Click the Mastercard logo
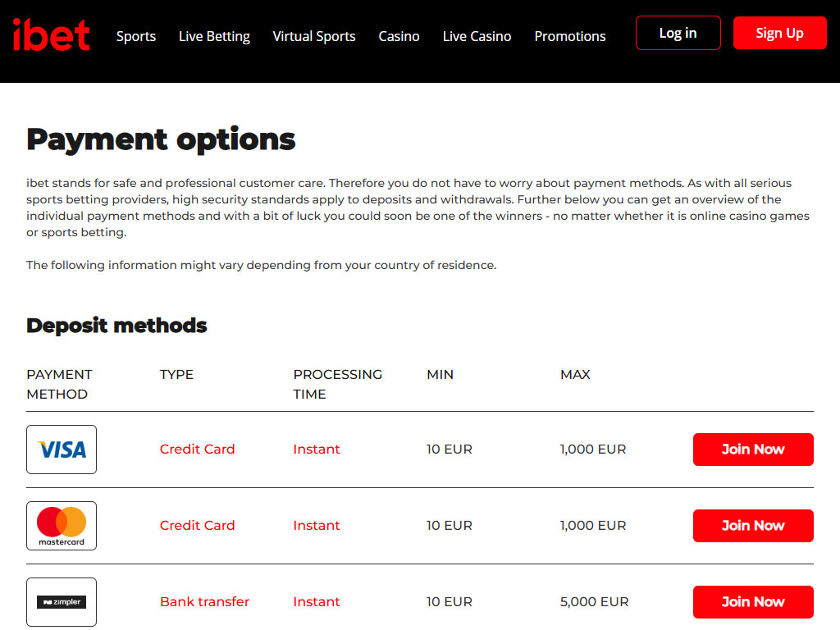840x630 pixels. coord(62,526)
